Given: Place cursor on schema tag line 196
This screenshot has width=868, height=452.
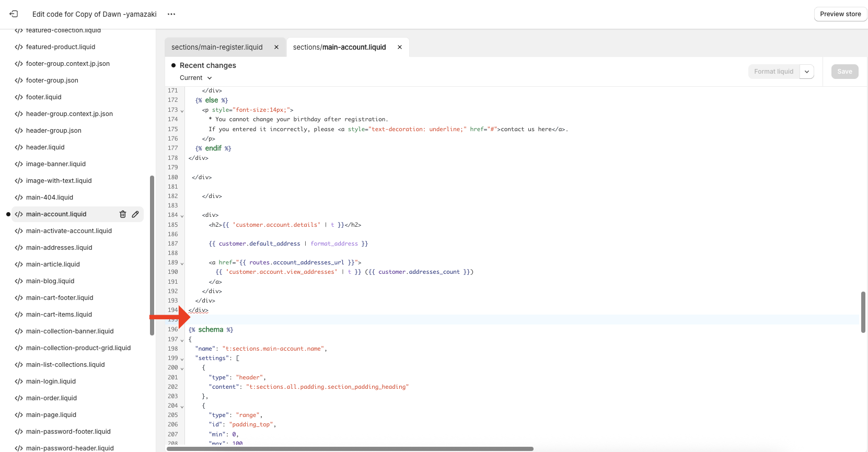Looking at the screenshot, I should click(211, 330).
